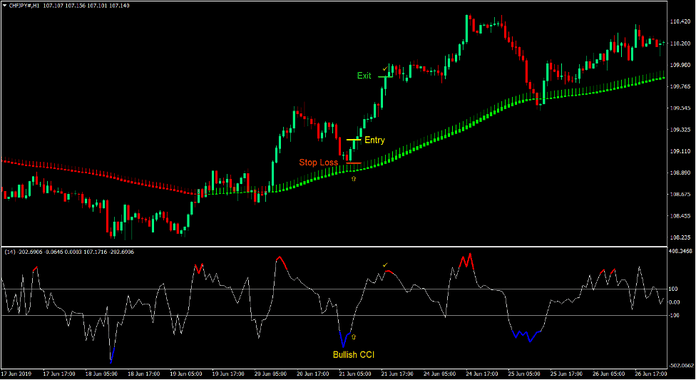Click the '18 Jun 17:00' time axis label

point(144,374)
